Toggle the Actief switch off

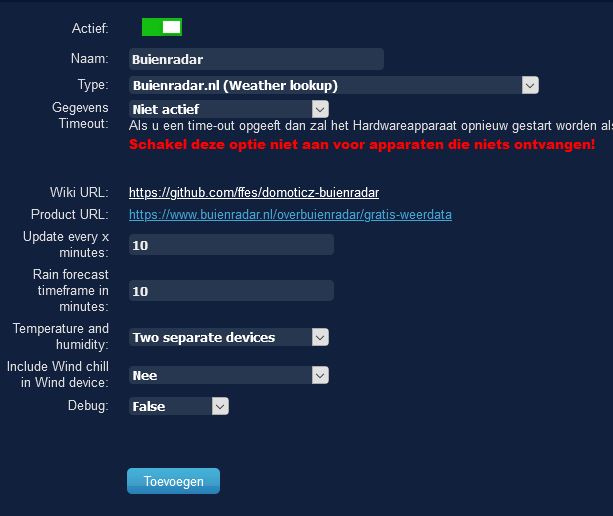pos(161,27)
